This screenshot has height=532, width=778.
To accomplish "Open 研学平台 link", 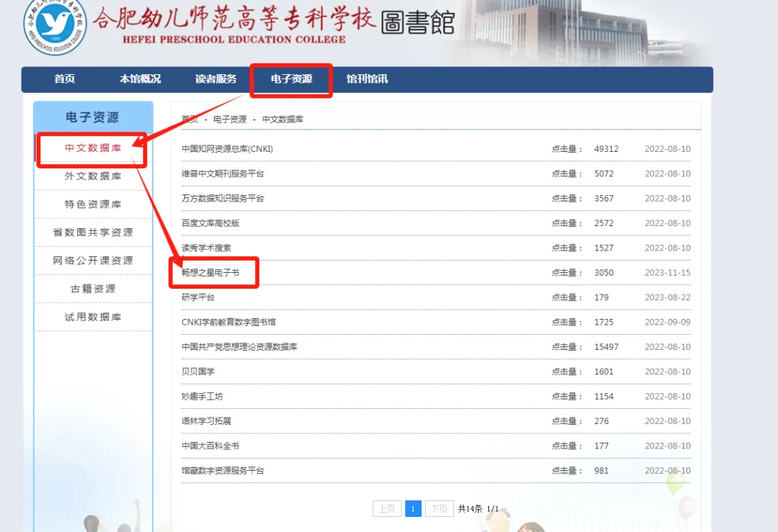I will point(198,297).
